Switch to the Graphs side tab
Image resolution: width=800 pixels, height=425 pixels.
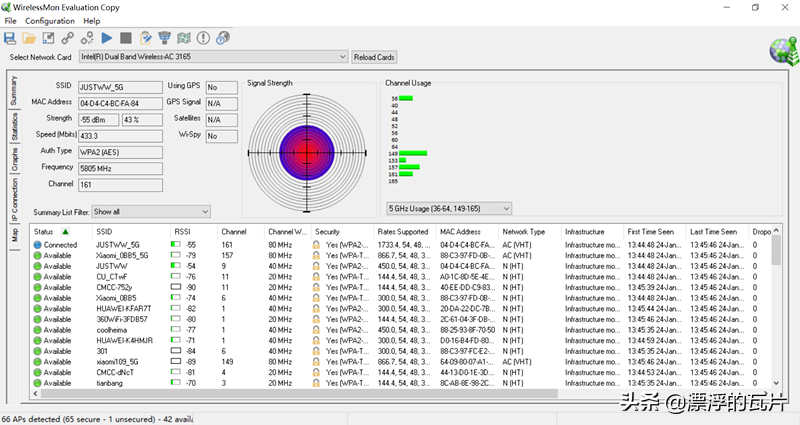click(14, 160)
